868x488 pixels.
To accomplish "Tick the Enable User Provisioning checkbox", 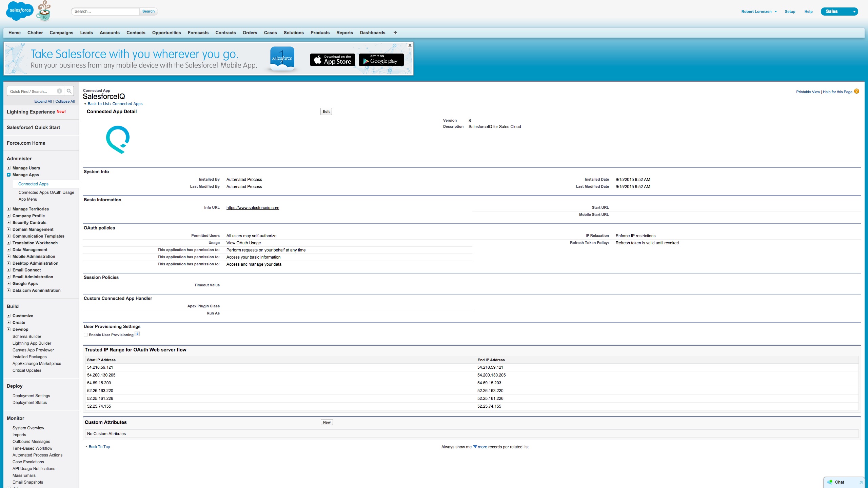I will point(86,335).
